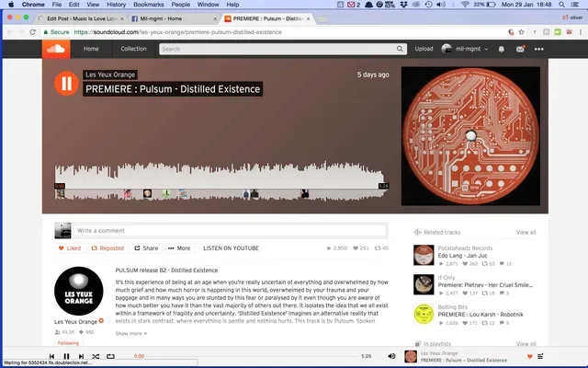Bookmark page with the star icon

point(521,32)
